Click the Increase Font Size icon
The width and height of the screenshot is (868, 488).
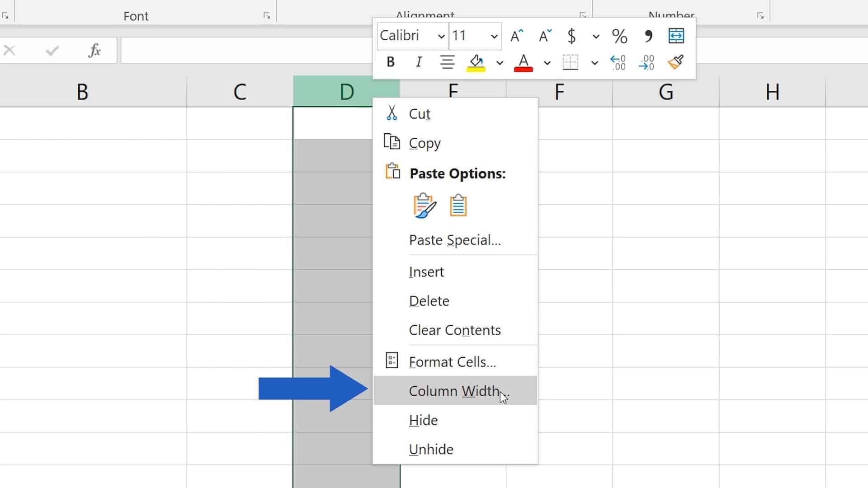517,35
